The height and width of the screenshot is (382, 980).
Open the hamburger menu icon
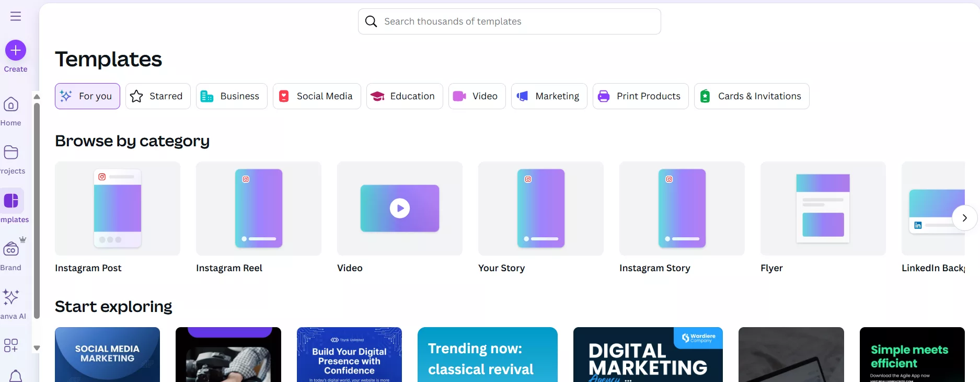click(16, 16)
